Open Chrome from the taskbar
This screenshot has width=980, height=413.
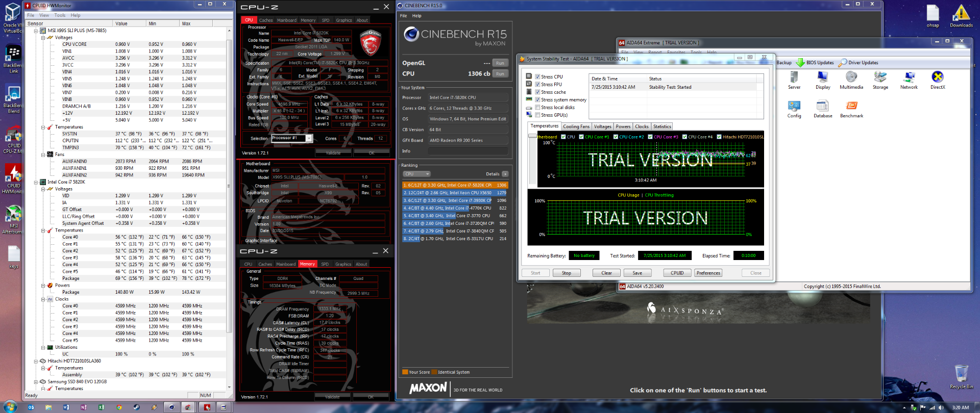(x=119, y=407)
